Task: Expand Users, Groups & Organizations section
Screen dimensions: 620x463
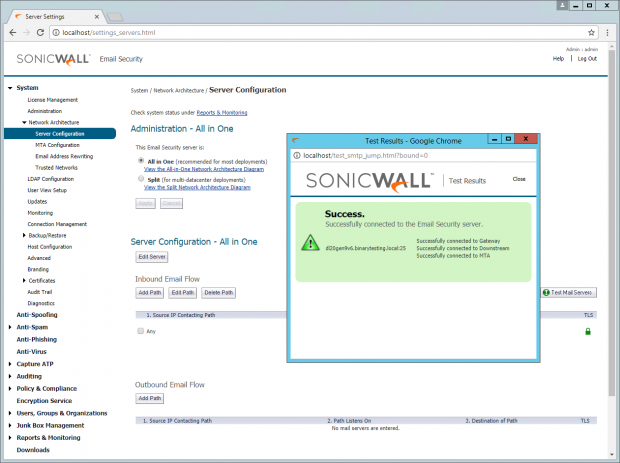Action: (10, 413)
